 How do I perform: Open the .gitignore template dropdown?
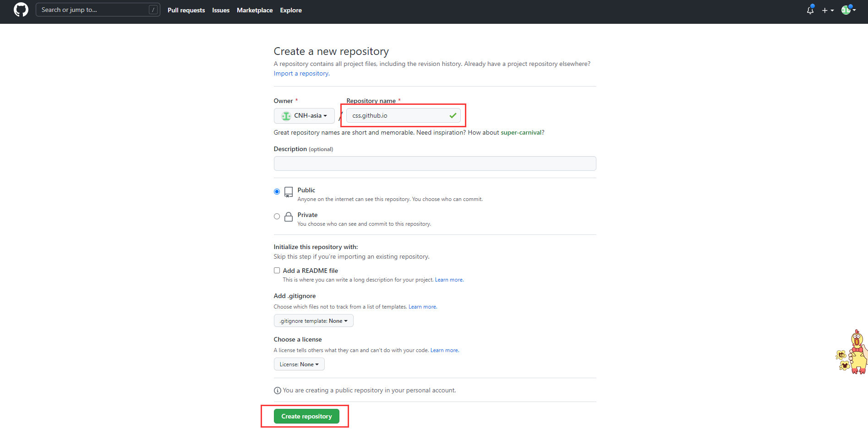313,321
